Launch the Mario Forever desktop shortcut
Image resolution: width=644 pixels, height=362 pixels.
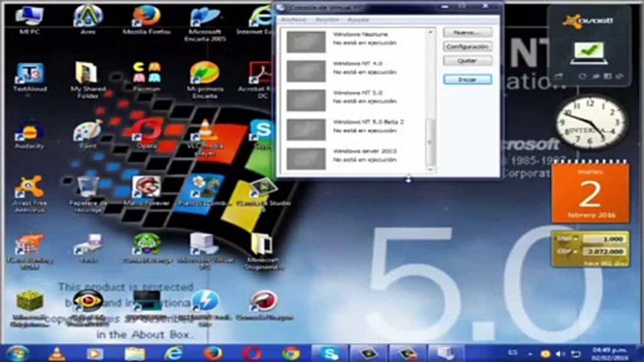[146, 191]
